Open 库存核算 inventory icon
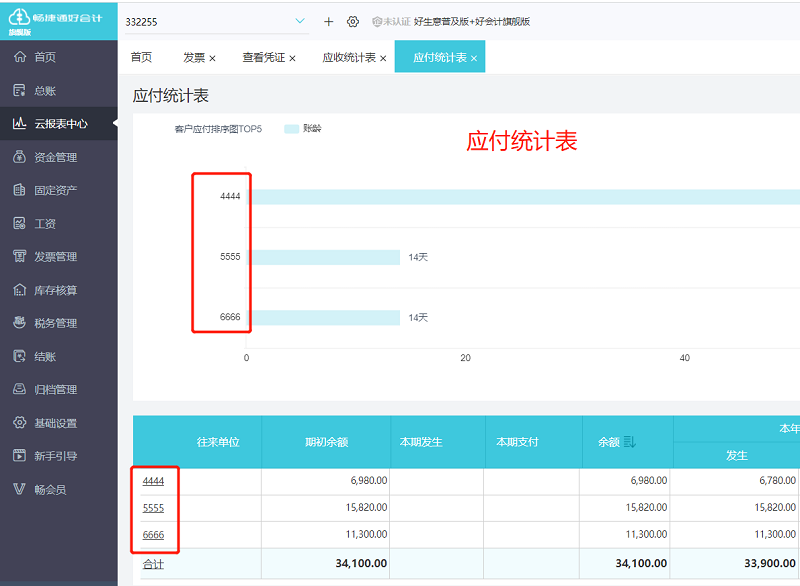Screen dimensions: 800x586 tap(19, 290)
